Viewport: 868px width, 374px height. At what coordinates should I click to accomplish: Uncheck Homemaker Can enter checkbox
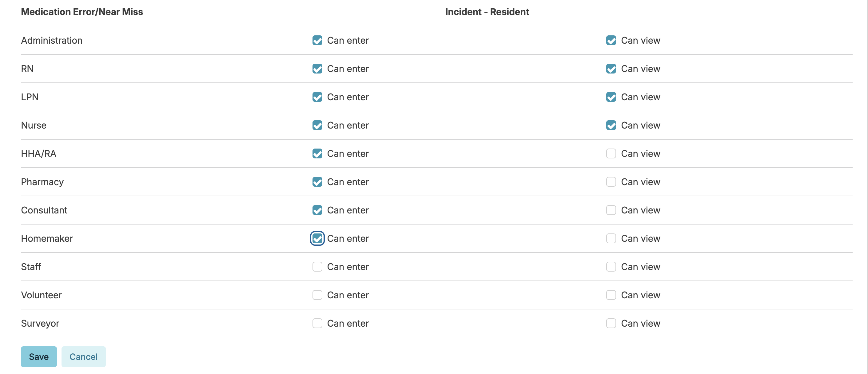point(317,239)
